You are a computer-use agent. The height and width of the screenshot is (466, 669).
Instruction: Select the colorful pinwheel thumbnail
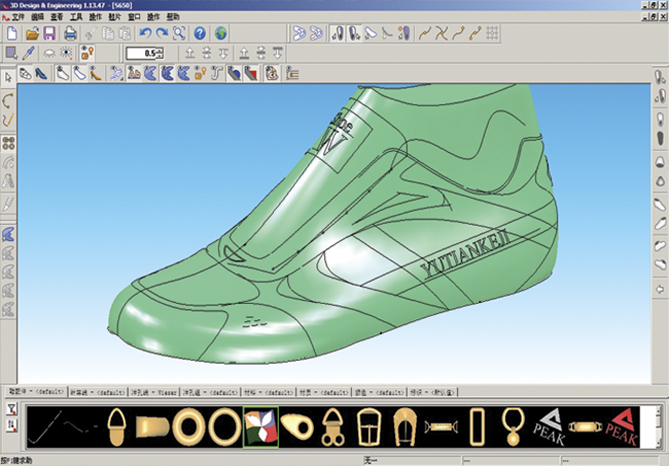click(261, 427)
